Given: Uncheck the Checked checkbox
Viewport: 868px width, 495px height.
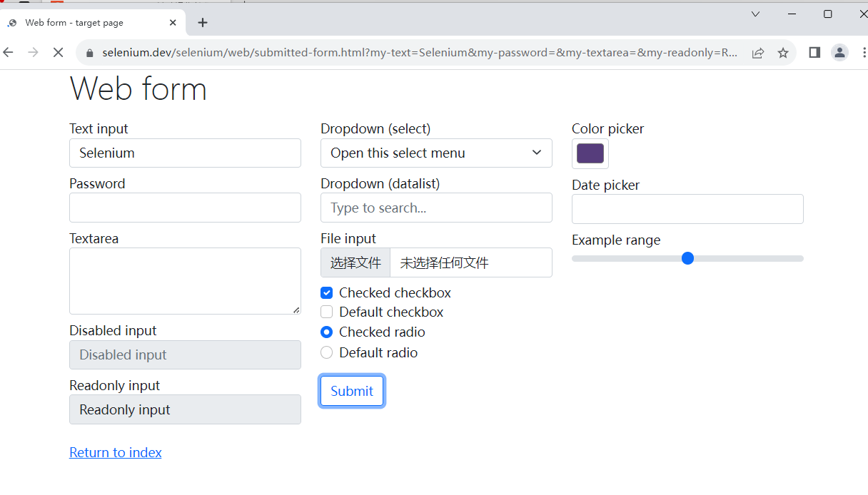Looking at the screenshot, I should [326, 293].
